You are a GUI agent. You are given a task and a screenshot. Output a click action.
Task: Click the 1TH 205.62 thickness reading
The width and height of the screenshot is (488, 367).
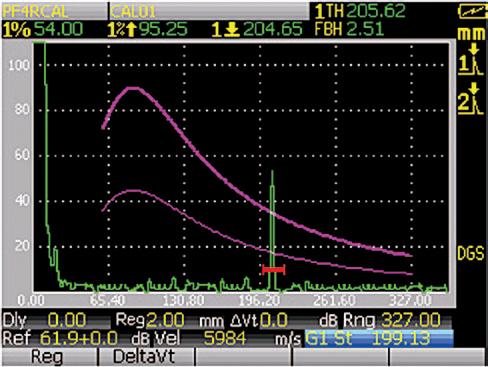click(360, 11)
